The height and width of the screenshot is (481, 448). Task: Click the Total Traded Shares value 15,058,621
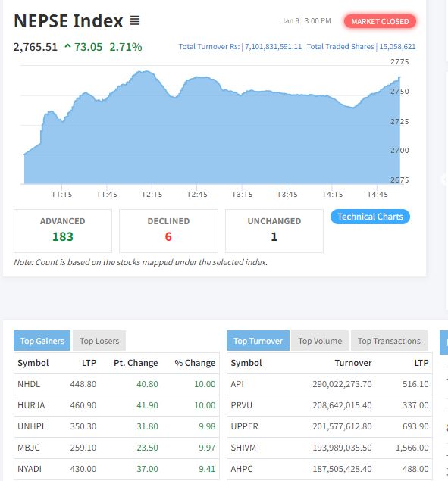coord(397,47)
